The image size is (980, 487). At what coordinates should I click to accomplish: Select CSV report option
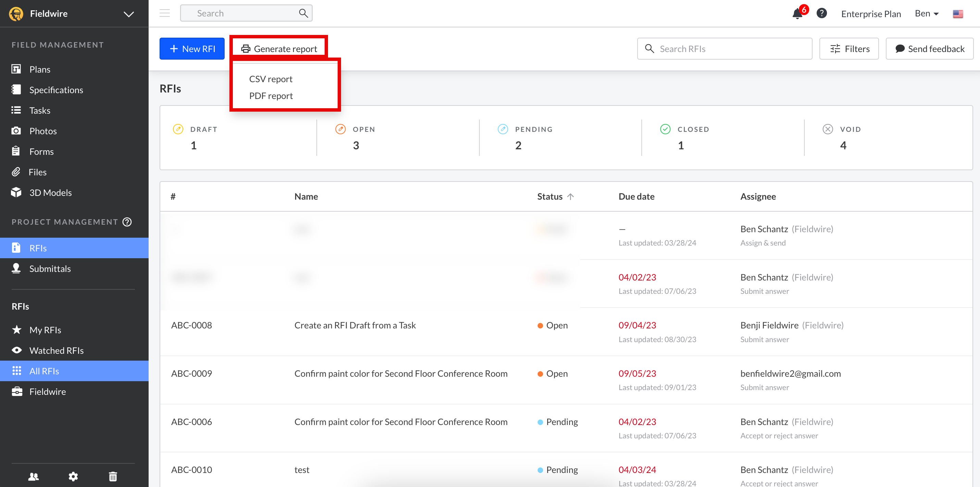click(x=271, y=79)
